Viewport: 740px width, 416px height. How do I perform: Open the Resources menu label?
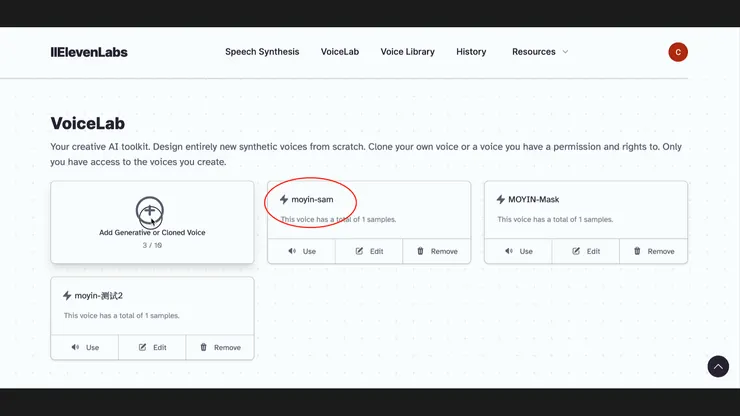(534, 52)
